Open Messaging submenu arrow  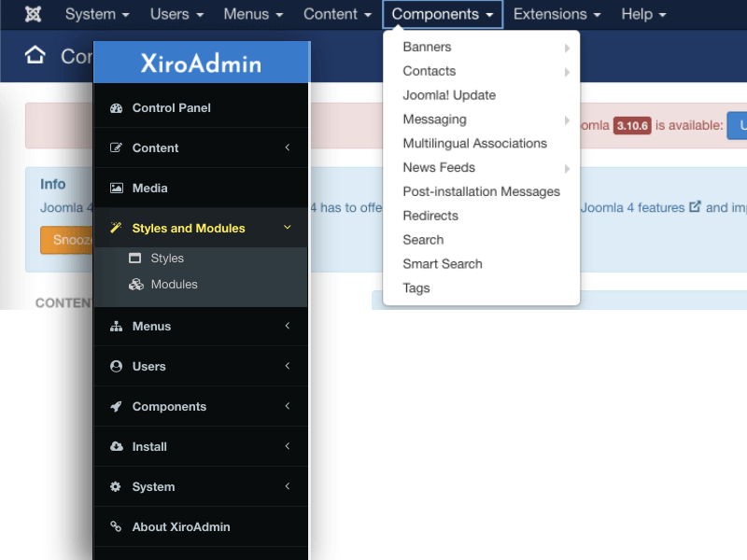pyautogui.click(x=567, y=120)
